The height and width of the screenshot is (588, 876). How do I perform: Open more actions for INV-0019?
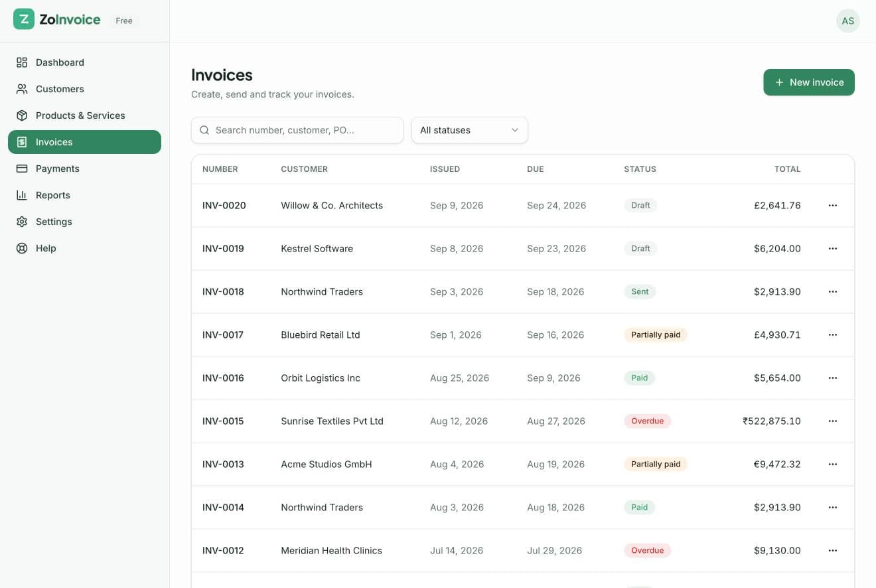coord(833,249)
